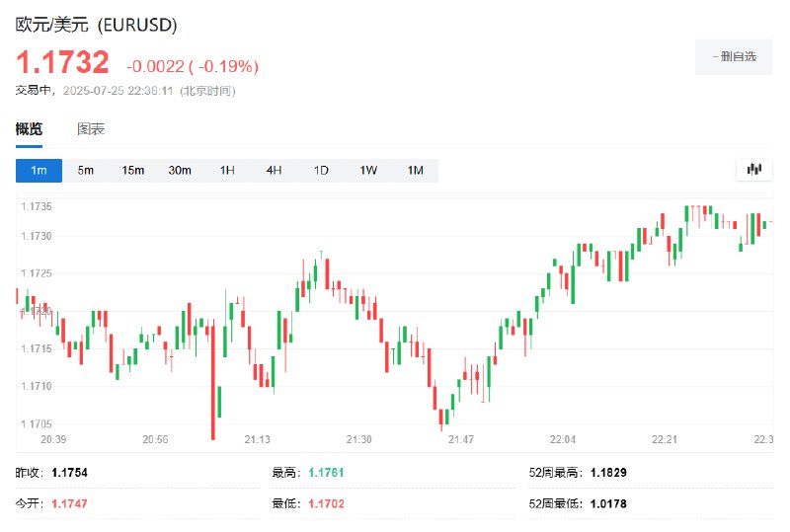This screenshot has height=532, width=790.
Task: Switch to the 图表 tab
Action: pos(91,129)
